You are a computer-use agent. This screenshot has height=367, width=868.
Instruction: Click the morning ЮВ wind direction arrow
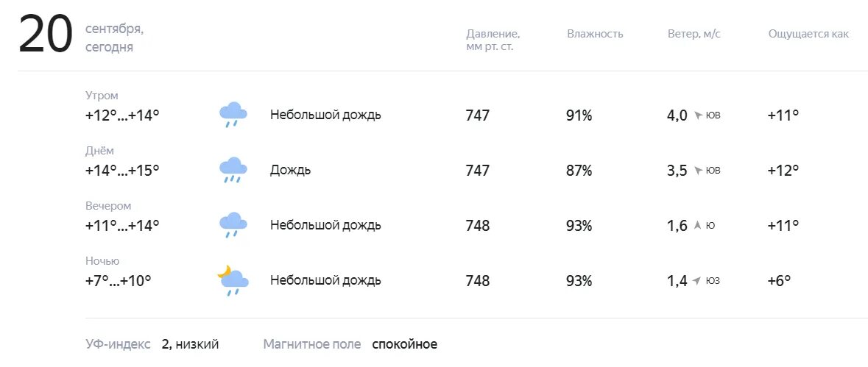click(698, 115)
